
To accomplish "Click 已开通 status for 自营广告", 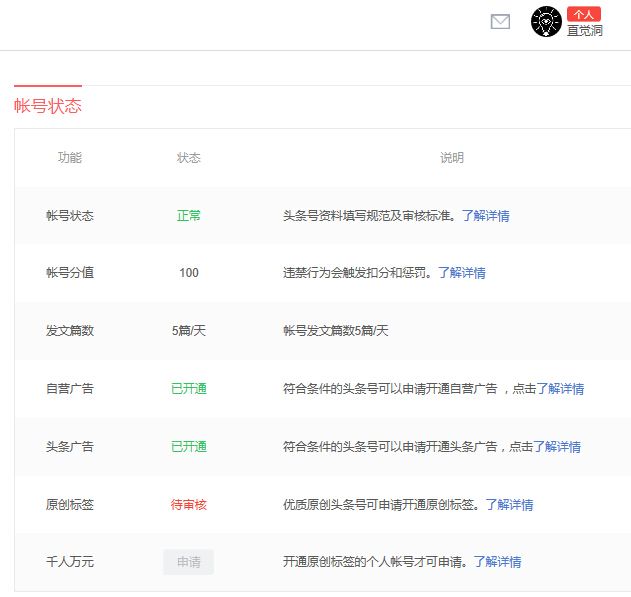I will point(189,389).
